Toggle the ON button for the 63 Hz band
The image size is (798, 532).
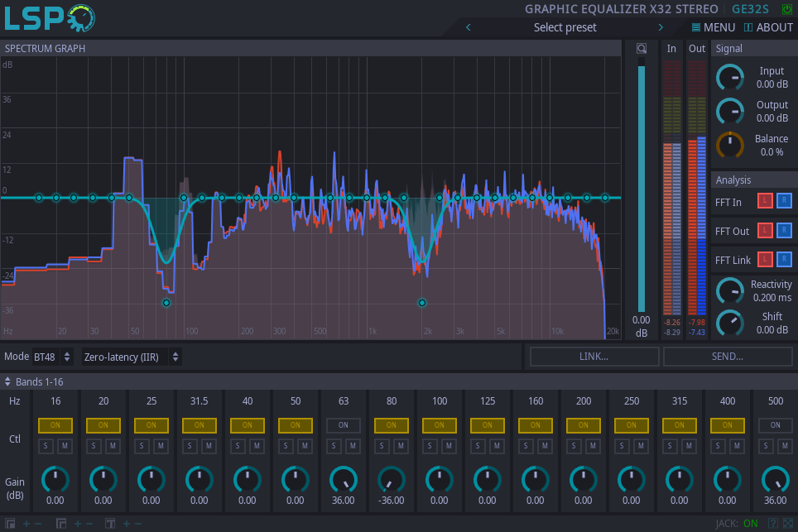pos(343,425)
